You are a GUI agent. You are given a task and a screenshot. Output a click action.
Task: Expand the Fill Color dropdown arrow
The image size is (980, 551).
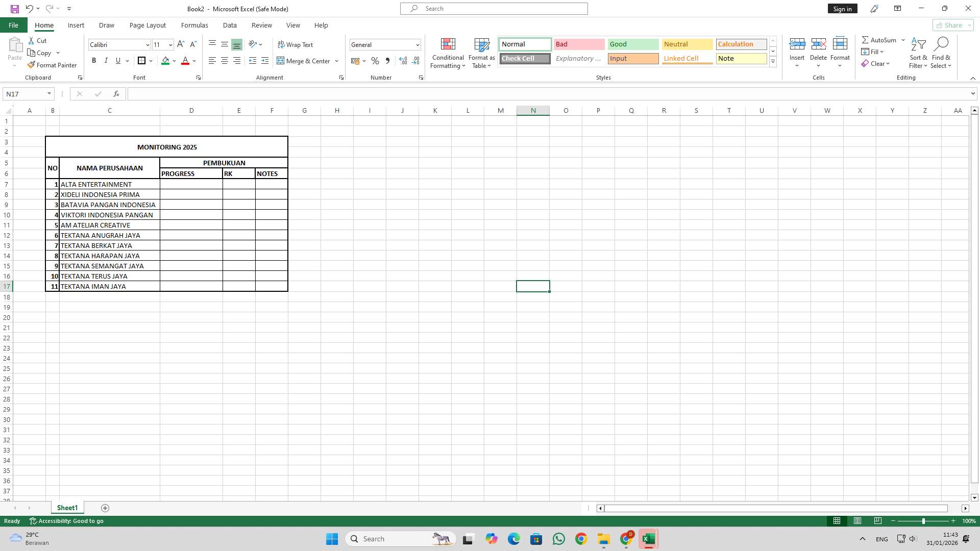175,61
